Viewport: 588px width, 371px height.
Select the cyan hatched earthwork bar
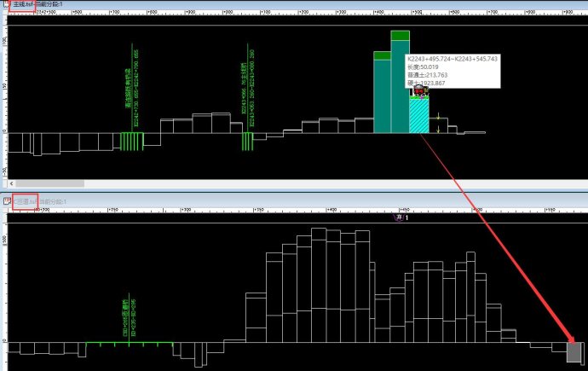pos(418,116)
